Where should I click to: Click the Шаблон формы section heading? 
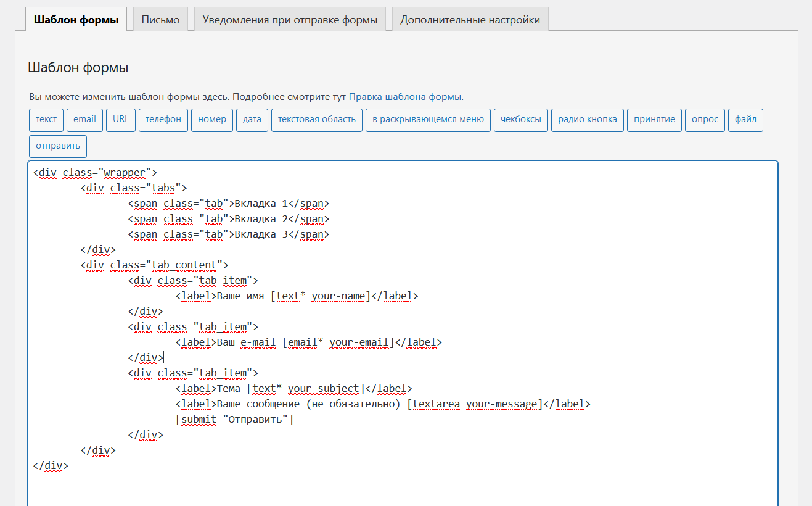[x=78, y=68]
